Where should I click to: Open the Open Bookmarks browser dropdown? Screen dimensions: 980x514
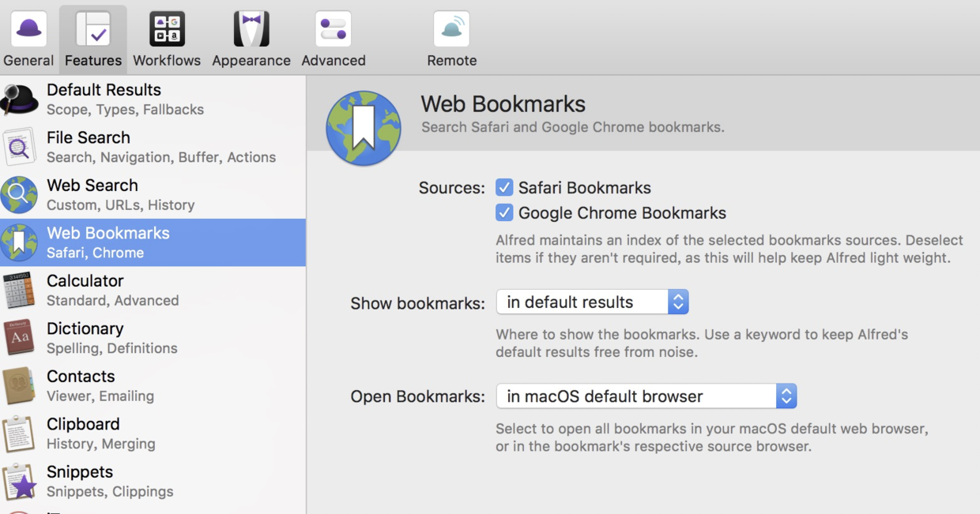coord(646,396)
